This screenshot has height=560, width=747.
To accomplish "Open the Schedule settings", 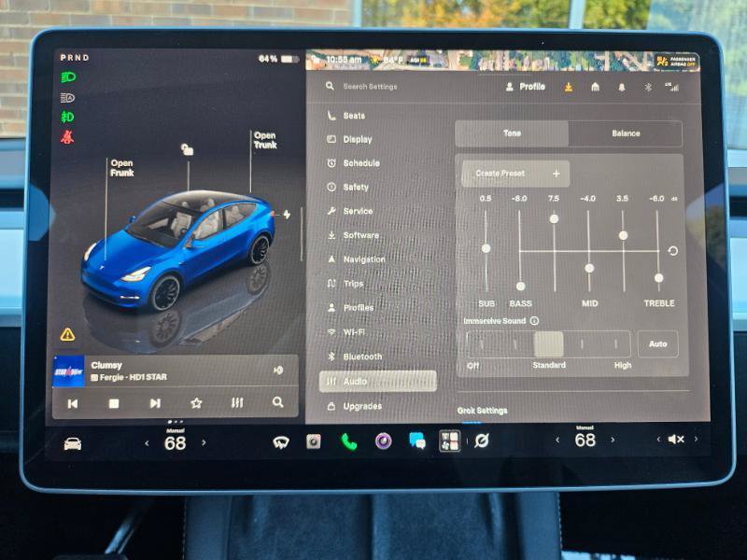I will tap(354, 162).
